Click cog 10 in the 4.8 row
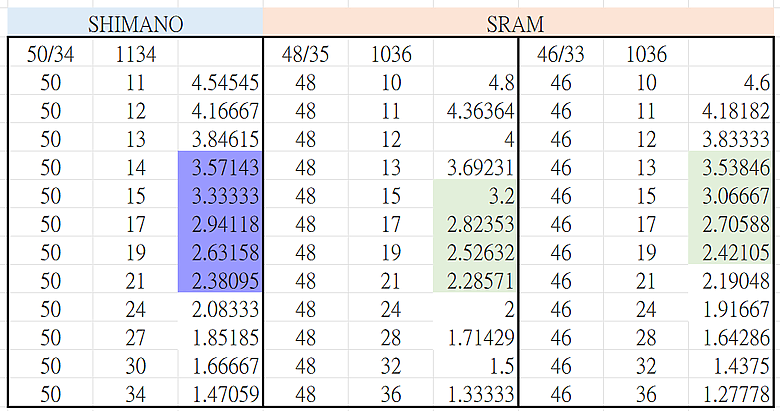The height and width of the screenshot is (411, 780). (391, 82)
